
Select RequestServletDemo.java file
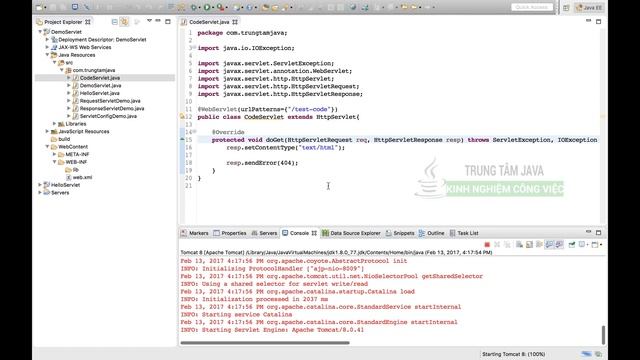pyautogui.click(x=110, y=101)
